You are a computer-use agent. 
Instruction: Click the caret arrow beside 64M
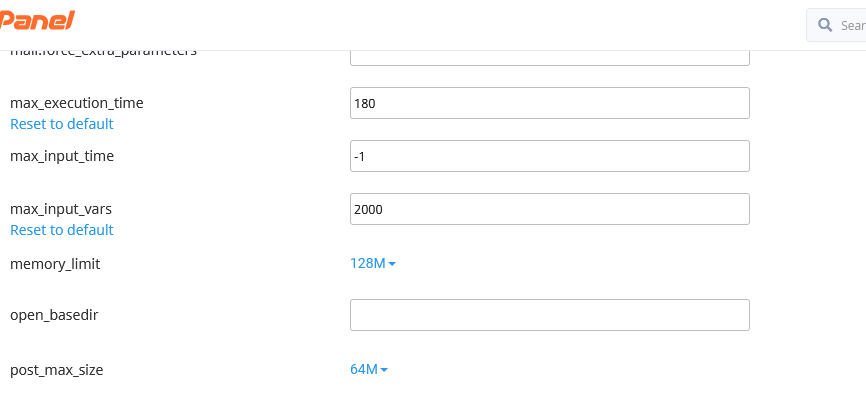[384, 370]
